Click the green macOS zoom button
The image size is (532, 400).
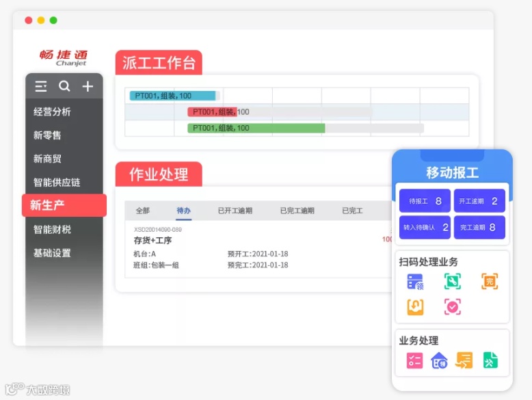pyautogui.click(x=53, y=21)
